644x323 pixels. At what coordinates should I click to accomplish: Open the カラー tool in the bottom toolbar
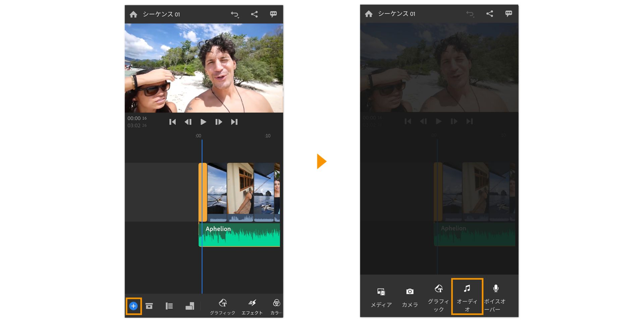click(276, 307)
